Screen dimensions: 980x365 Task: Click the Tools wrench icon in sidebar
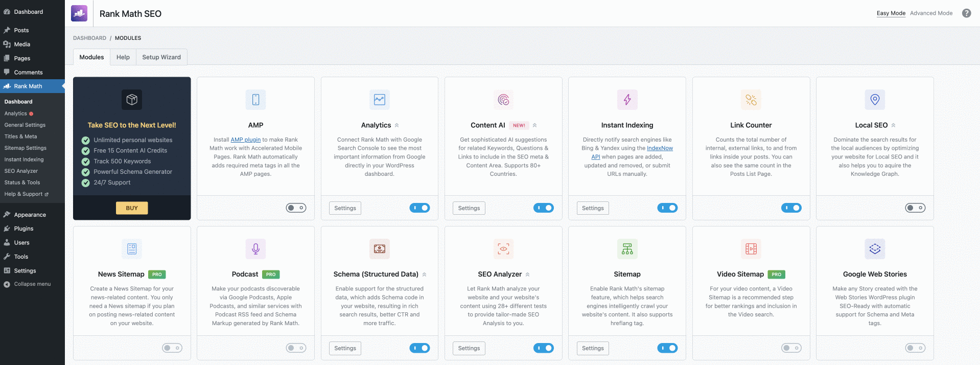coord(7,257)
